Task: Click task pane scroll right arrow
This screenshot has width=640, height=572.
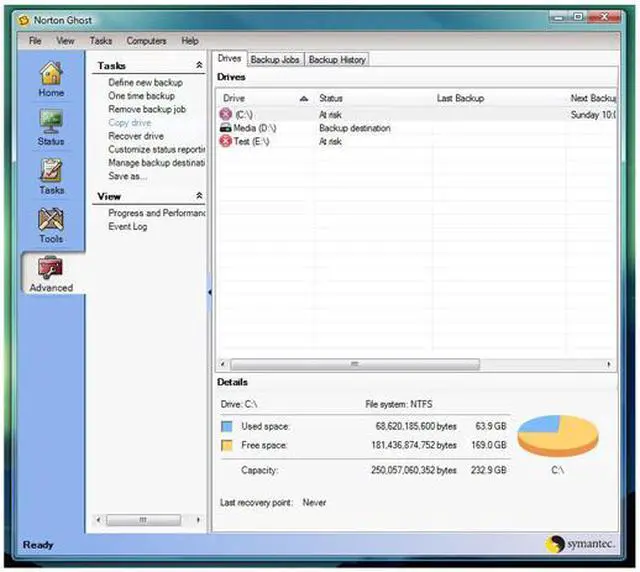Action: [x=198, y=520]
